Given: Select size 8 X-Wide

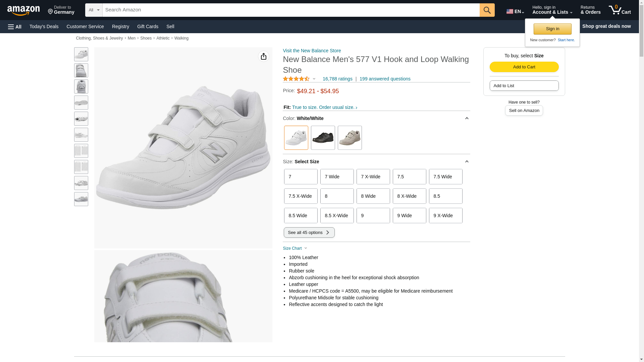Looking at the screenshot, I should coord(409,196).
